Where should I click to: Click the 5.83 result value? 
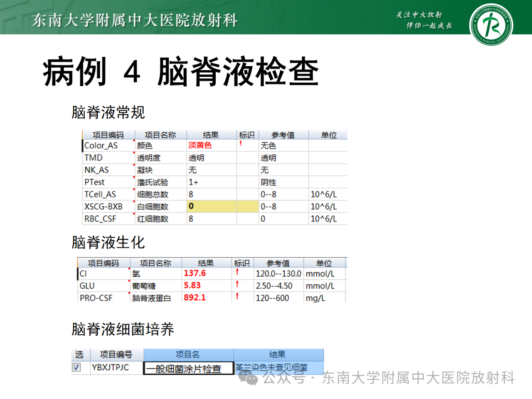coord(192,285)
